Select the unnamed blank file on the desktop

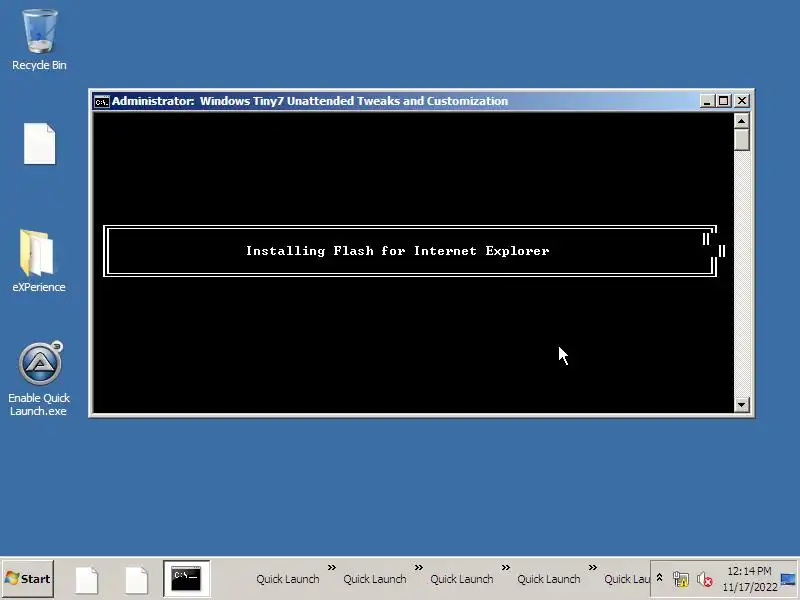39,144
